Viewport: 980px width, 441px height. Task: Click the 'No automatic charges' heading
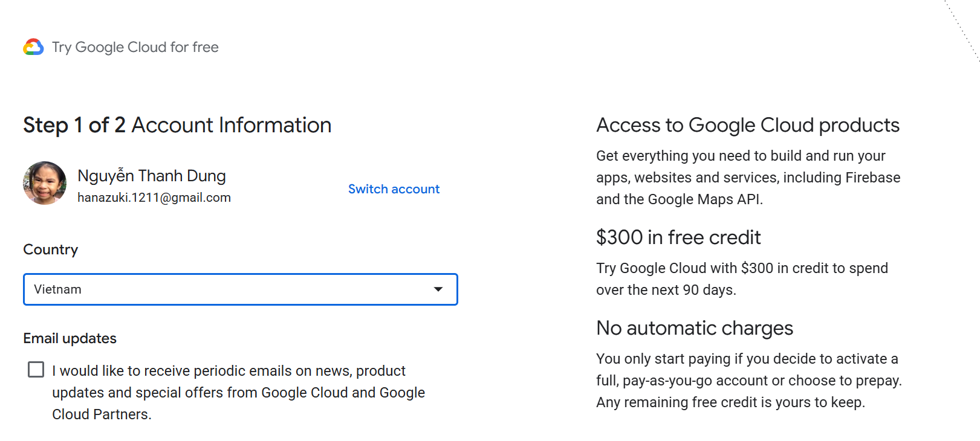click(x=695, y=328)
